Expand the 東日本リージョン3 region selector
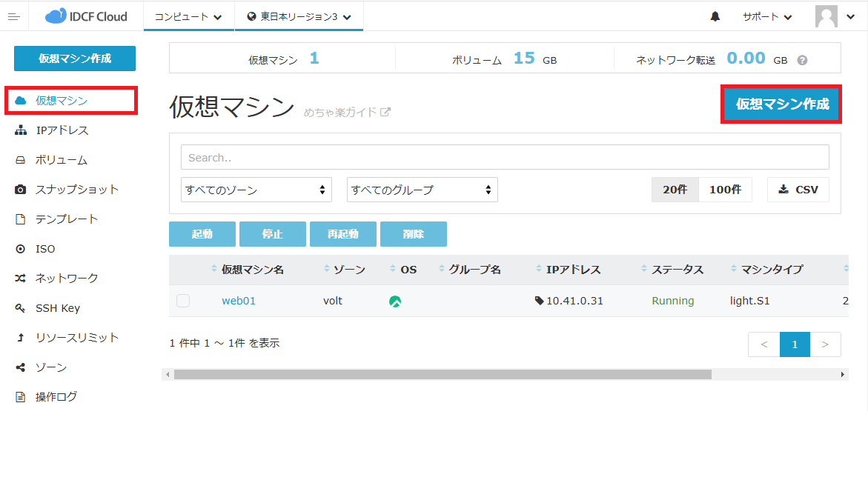868x480 pixels. click(x=299, y=16)
